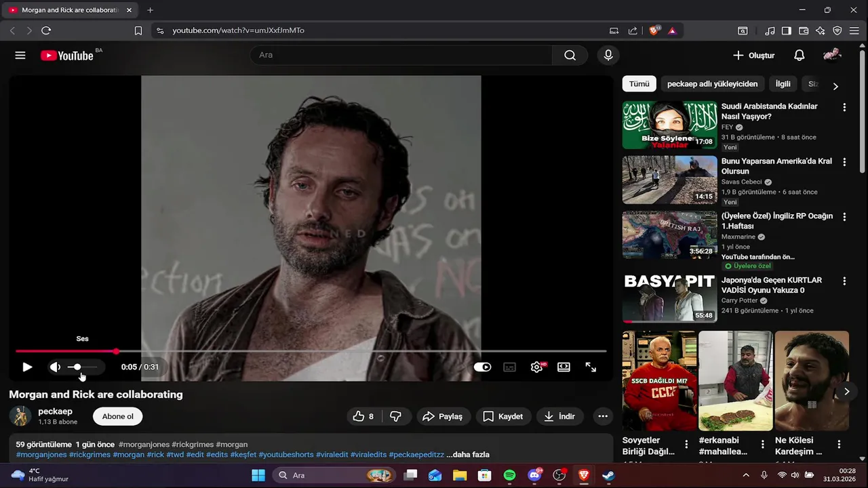Reload the page
868x488 pixels.
(x=46, y=30)
